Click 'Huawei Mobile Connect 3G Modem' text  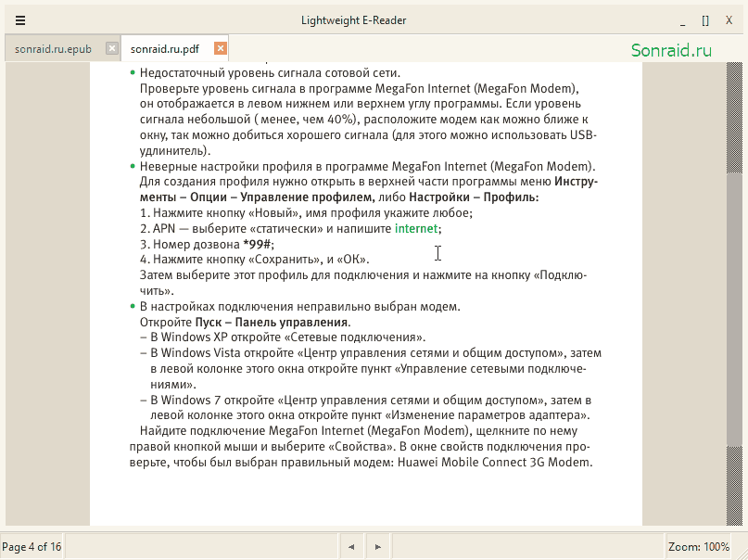click(495, 463)
